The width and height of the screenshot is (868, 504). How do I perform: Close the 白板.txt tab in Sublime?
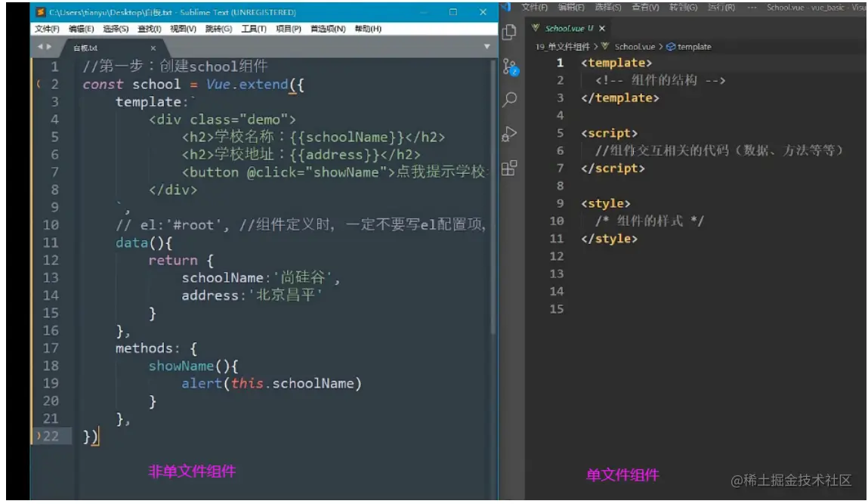point(153,48)
